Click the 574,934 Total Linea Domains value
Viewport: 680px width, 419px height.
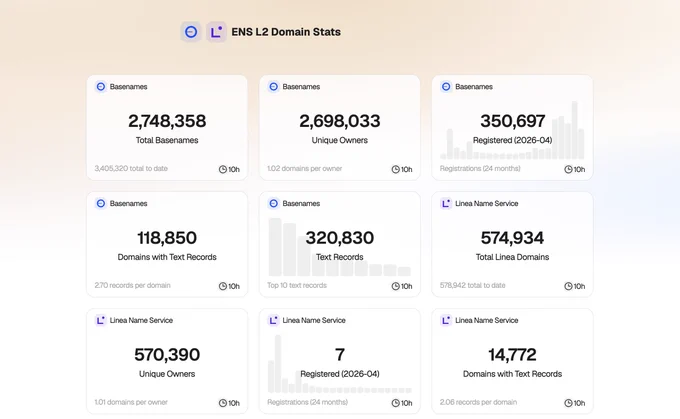click(512, 238)
